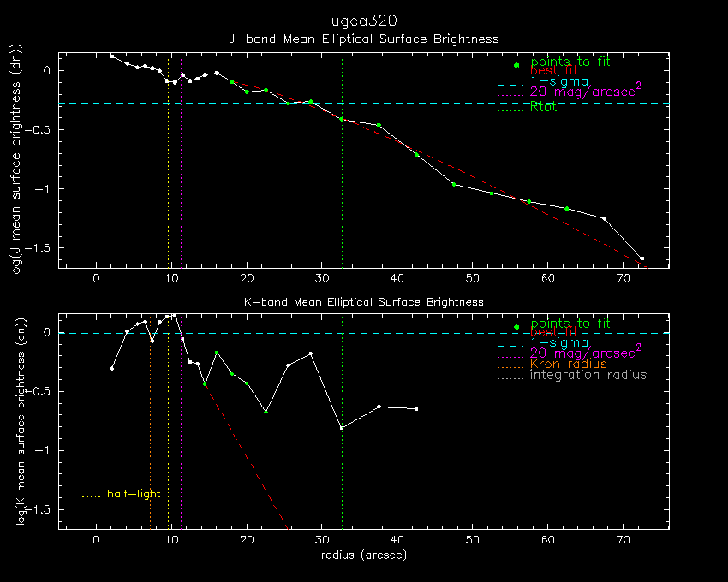
Task: Click the 1-sigma label in the K-band legend
Action: (x=558, y=343)
